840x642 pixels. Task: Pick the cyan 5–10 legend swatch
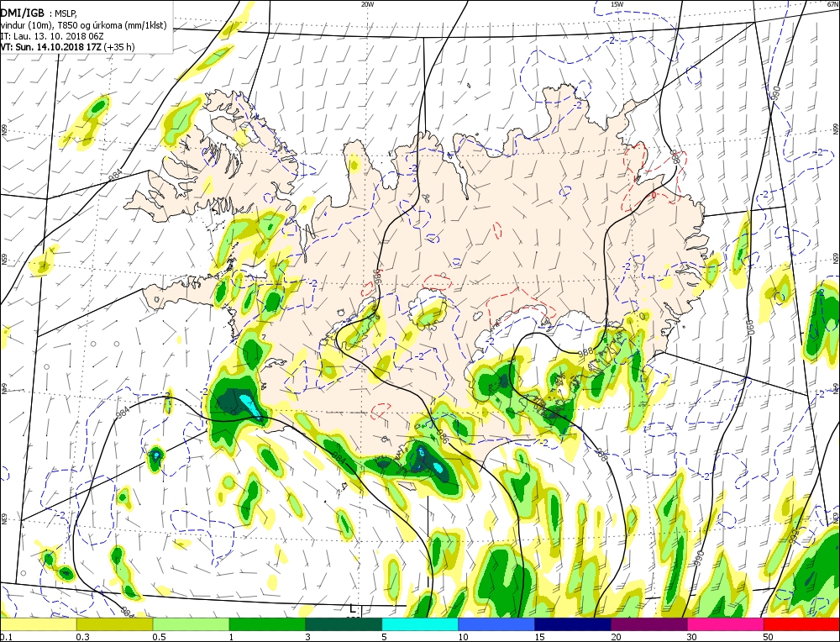coord(420,624)
